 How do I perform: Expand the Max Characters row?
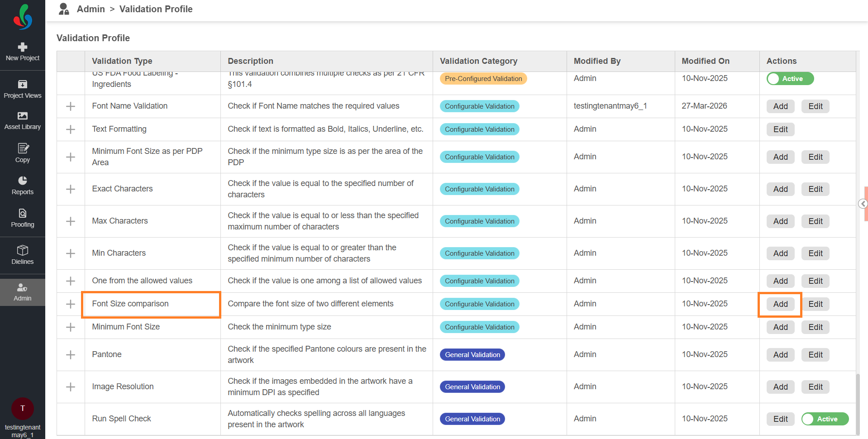click(x=71, y=221)
